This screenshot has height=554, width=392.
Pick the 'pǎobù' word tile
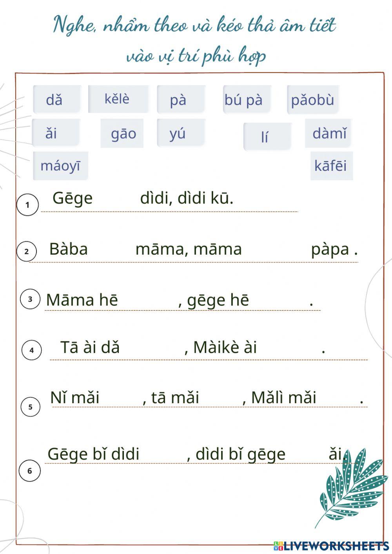pyautogui.click(x=312, y=100)
